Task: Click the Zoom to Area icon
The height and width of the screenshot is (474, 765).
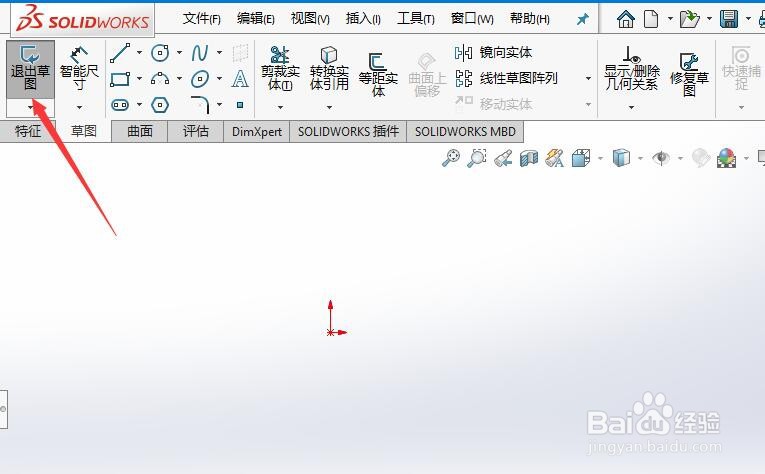Action: point(477,158)
